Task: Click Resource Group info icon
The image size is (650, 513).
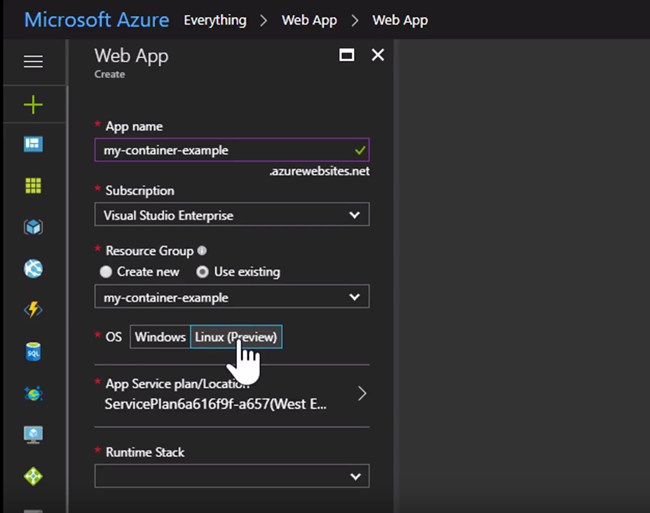Action: [202, 250]
